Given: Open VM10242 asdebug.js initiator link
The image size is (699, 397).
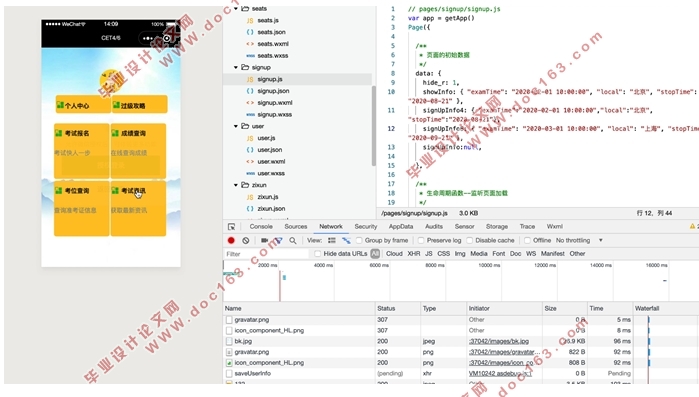Looking at the screenshot, I should (500, 373).
